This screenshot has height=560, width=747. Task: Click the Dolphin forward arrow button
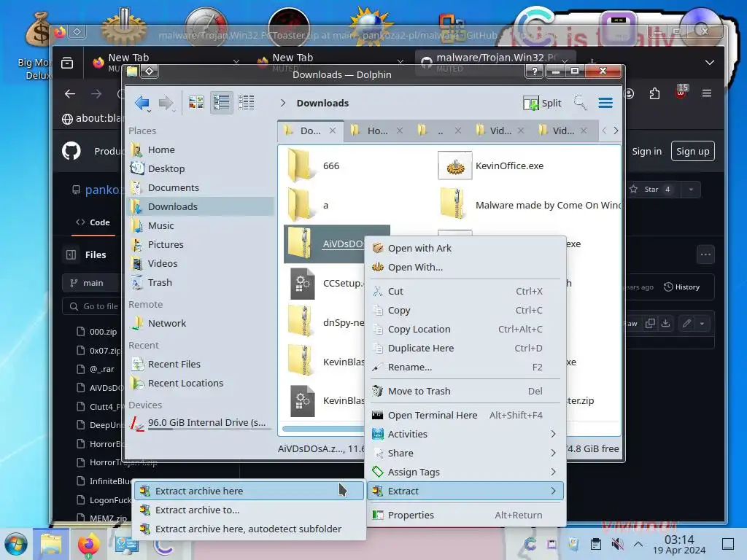[x=166, y=103]
